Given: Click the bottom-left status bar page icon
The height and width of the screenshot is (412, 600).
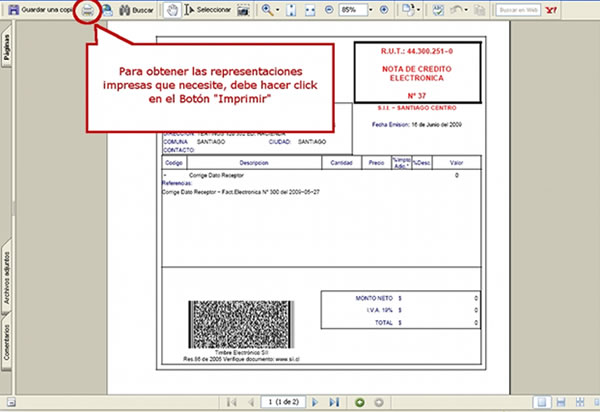Looking at the screenshot, I should click(11, 402).
